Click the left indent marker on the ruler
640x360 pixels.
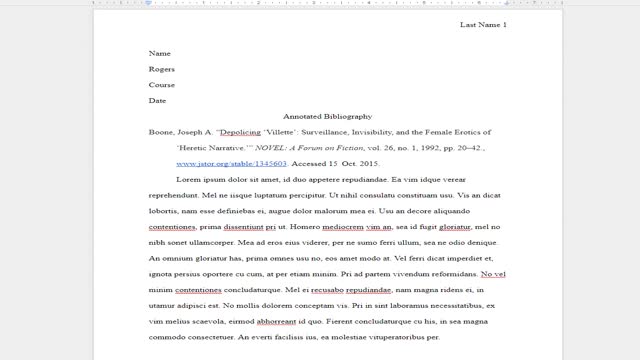pos(149,3)
